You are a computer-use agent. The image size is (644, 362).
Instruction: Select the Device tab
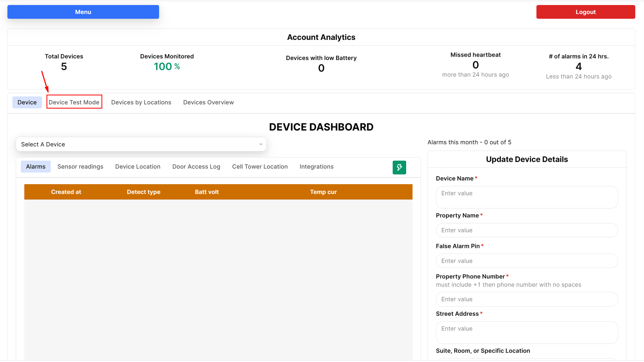(27, 102)
